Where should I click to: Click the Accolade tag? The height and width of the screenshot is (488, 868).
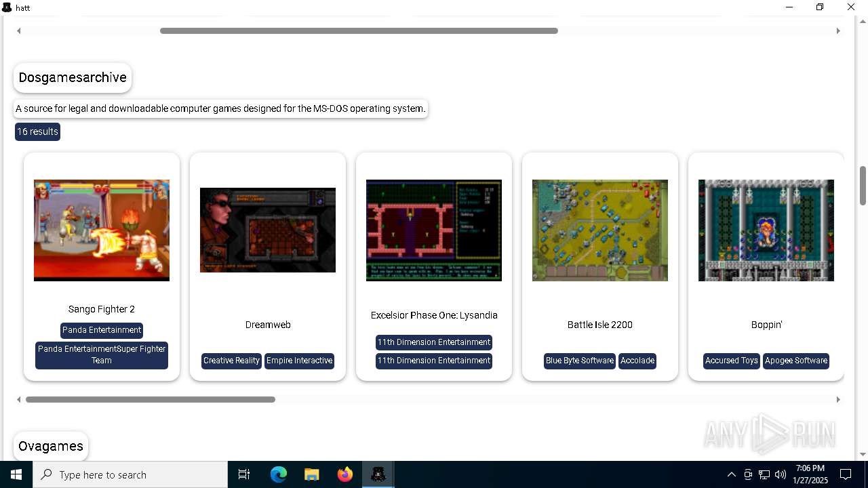click(x=637, y=361)
